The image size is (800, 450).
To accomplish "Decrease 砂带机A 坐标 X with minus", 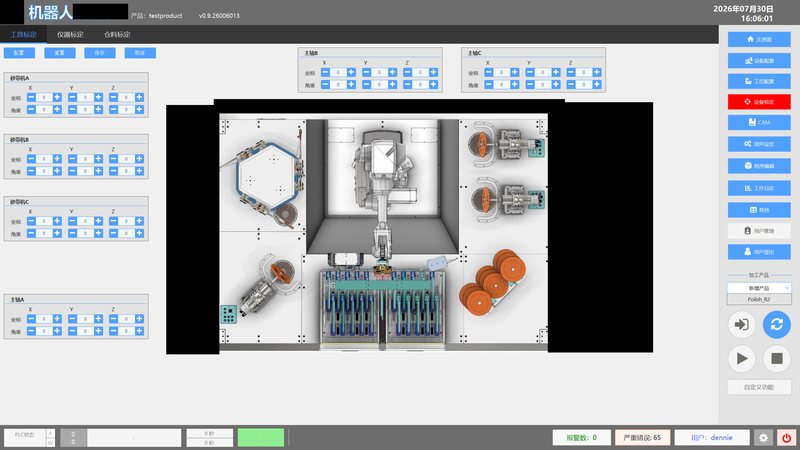I will (x=31, y=97).
